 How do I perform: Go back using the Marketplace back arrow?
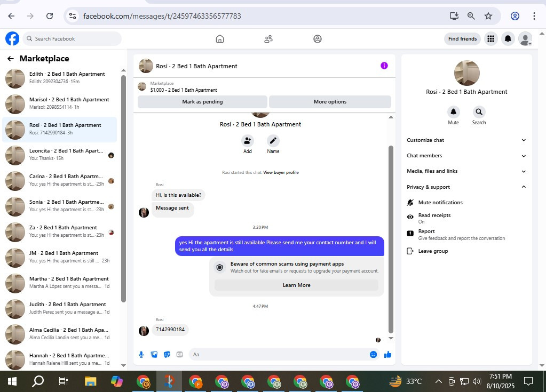tap(11, 59)
